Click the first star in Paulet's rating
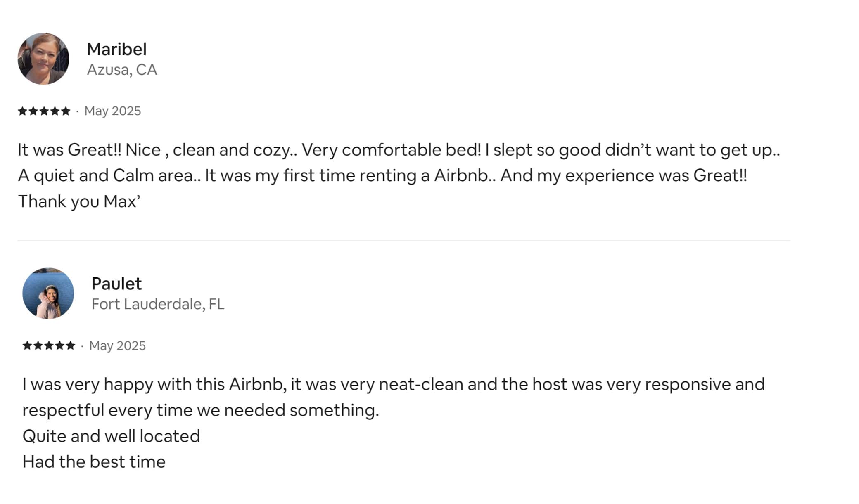Screen dimensions: 859x504 coord(28,345)
